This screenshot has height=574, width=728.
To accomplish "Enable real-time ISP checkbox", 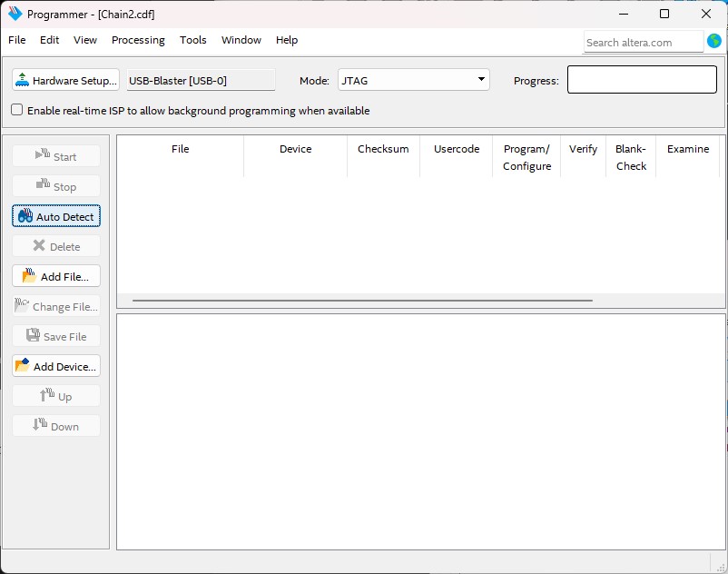I will pos(16,110).
